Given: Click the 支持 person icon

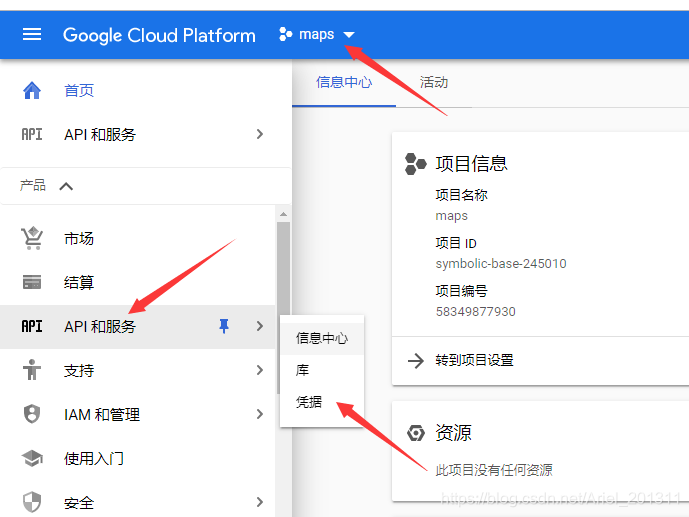Looking at the screenshot, I should point(32,370).
